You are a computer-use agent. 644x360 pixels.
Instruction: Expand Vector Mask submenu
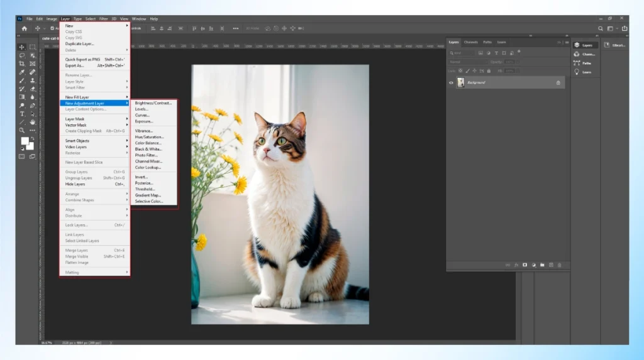coord(95,125)
